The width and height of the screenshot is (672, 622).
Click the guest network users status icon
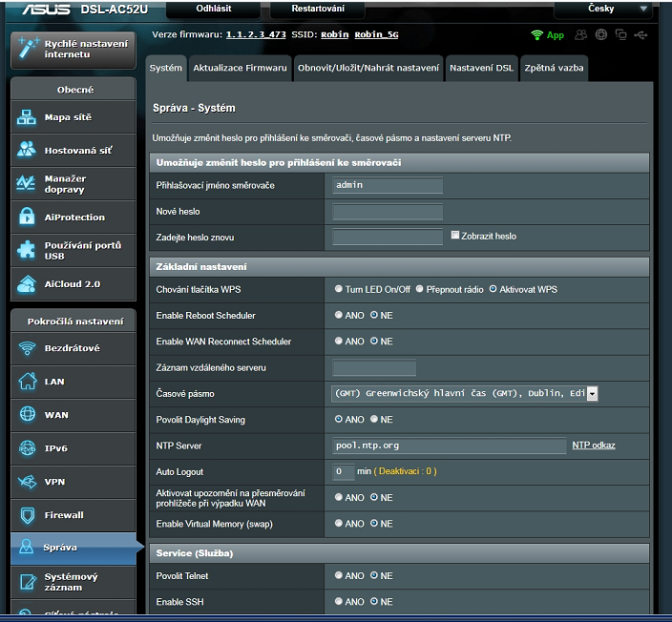582,35
